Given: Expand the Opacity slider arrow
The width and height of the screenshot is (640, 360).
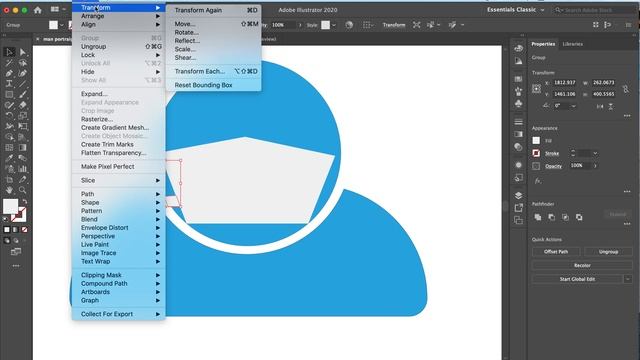Looking at the screenshot, I should [x=595, y=166].
